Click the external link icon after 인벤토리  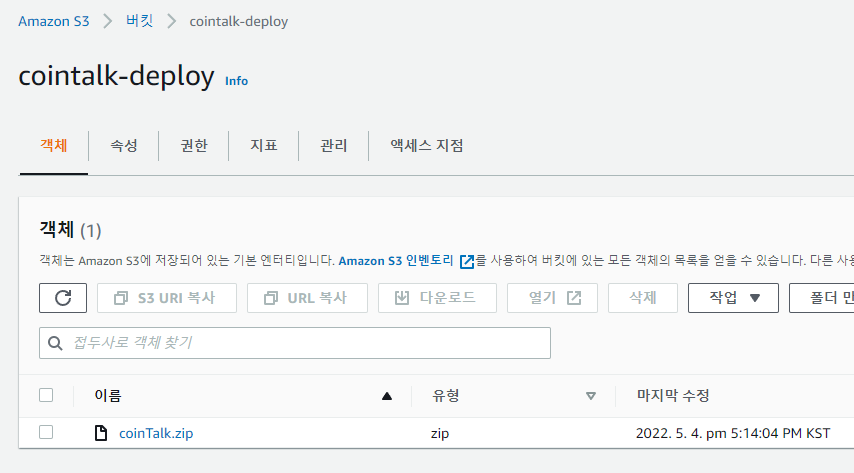click(467, 262)
